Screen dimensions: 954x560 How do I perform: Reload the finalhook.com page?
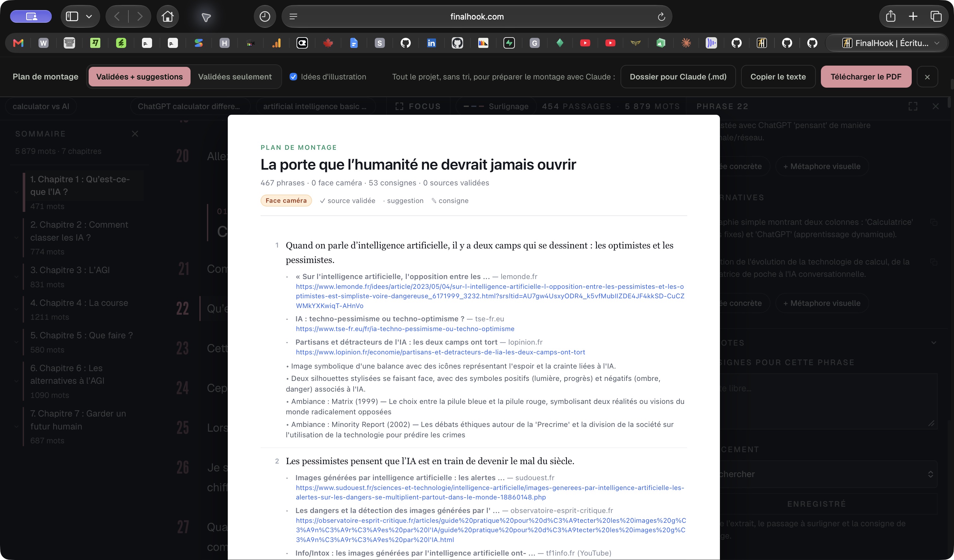(661, 17)
